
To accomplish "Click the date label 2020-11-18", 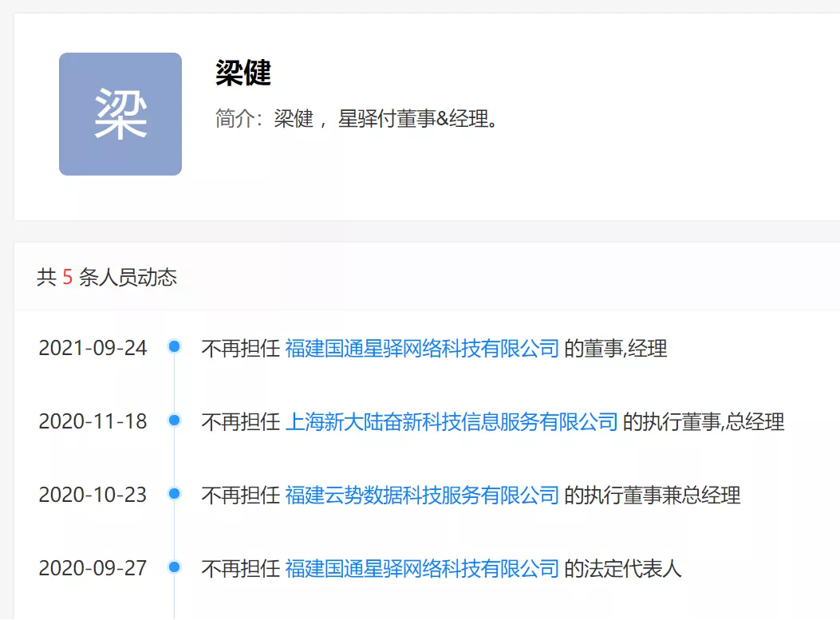I will click(x=93, y=421).
